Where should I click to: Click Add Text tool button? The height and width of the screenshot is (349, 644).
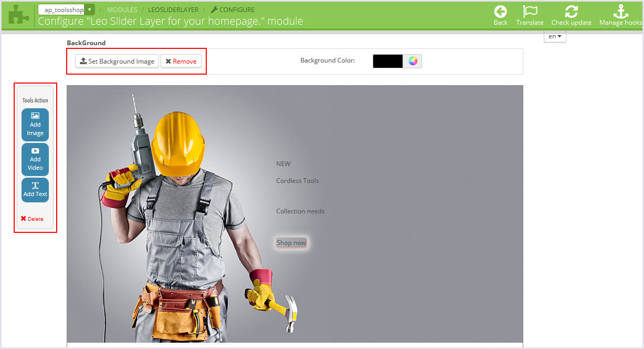point(35,190)
